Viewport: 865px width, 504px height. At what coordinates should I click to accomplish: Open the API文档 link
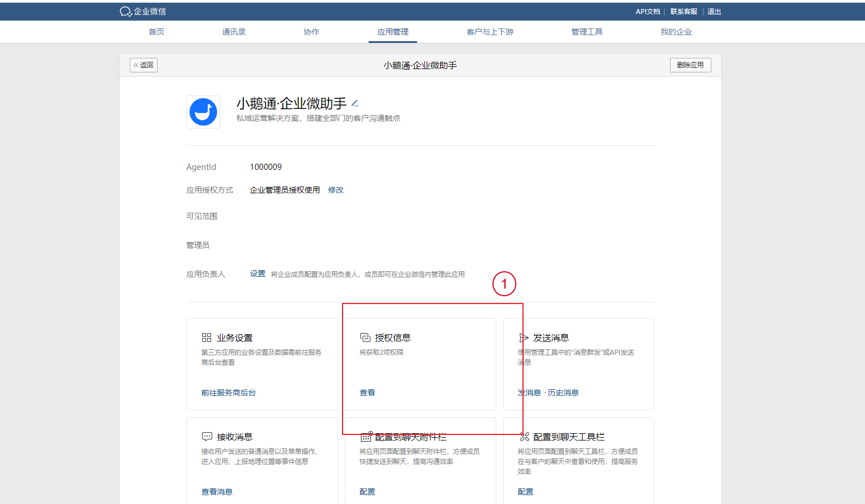(648, 12)
